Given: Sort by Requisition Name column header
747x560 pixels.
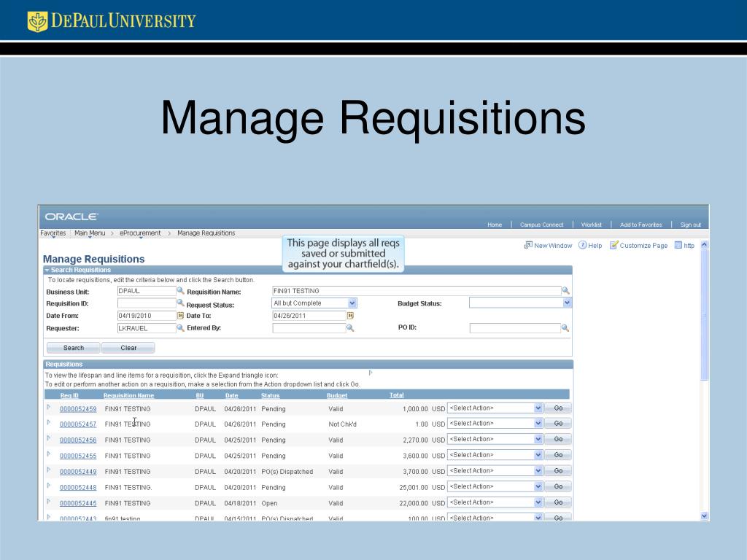Looking at the screenshot, I should tap(128, 395).
